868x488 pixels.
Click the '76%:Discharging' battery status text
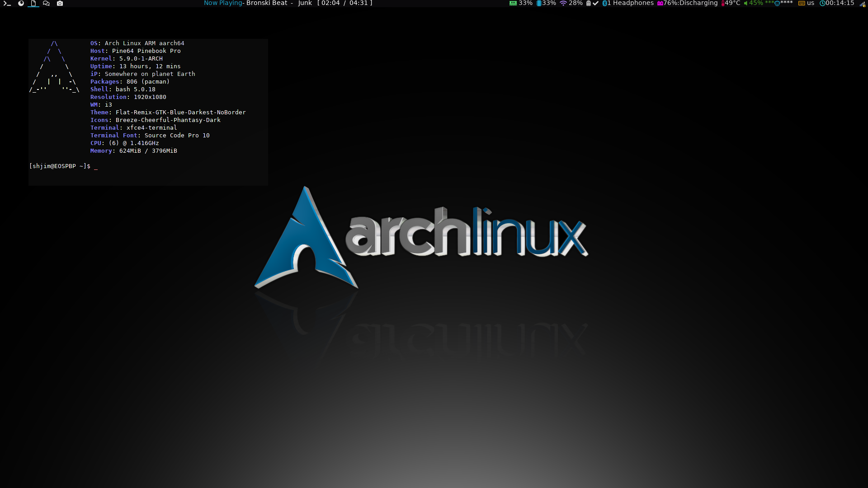[691, 3]
